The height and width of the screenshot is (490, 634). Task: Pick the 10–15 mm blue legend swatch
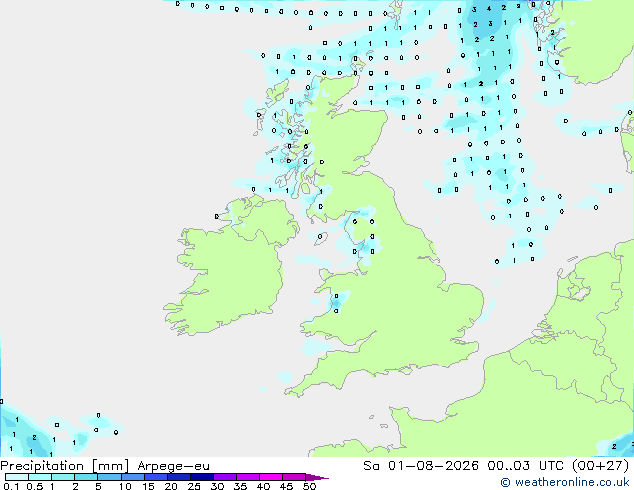click(x=132, y=477)
